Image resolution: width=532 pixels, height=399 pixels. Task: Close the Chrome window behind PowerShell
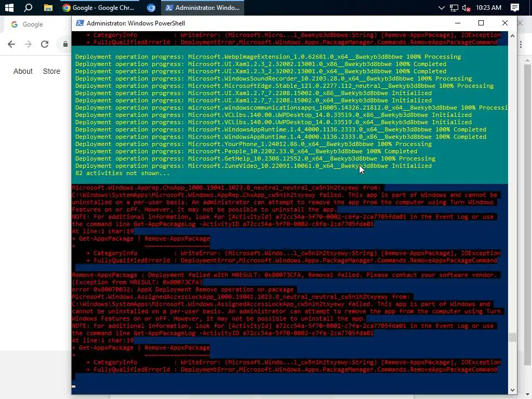[x=521, y=23]
